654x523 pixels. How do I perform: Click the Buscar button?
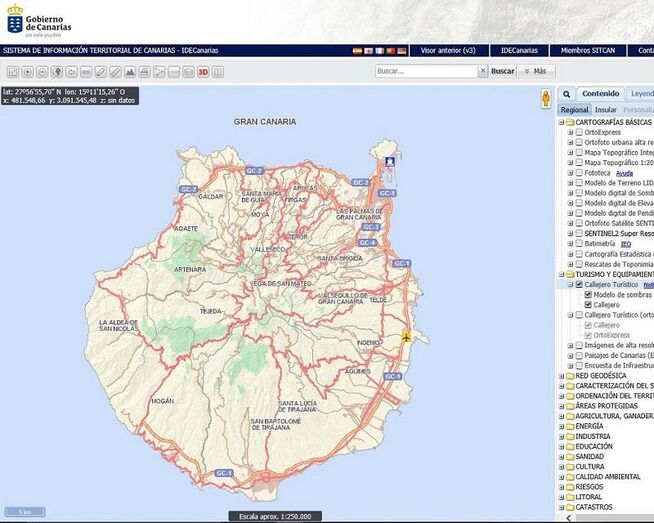(503, 72)
